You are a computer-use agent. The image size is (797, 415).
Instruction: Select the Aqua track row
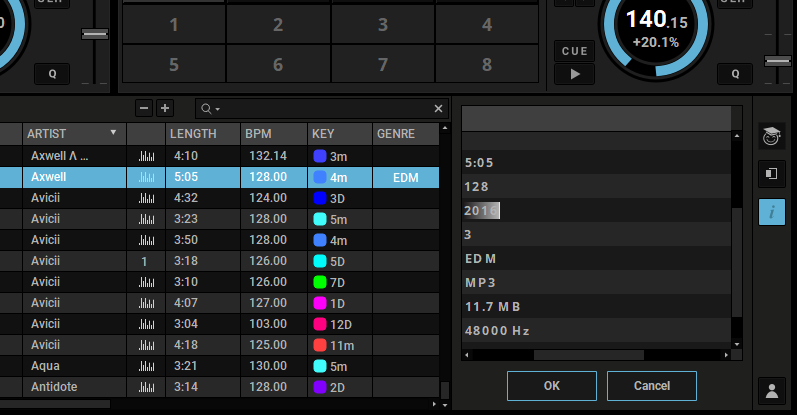click(220, 366)
